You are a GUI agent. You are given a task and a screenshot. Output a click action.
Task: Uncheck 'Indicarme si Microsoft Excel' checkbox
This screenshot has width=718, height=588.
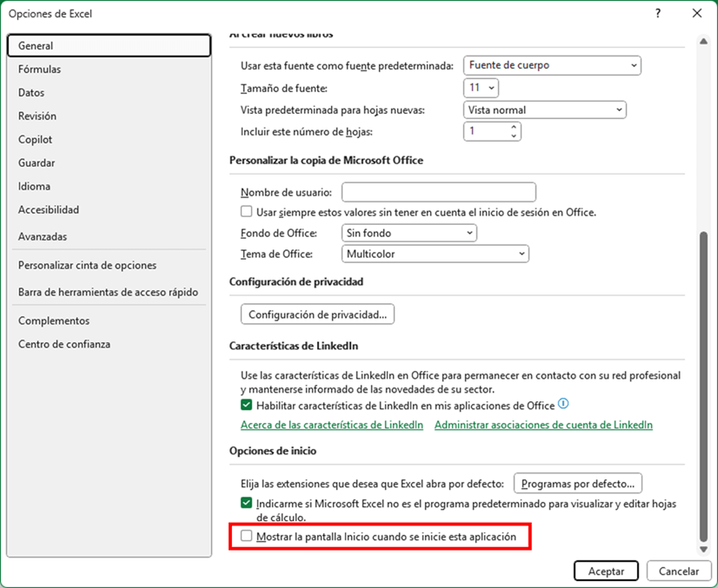246,503
